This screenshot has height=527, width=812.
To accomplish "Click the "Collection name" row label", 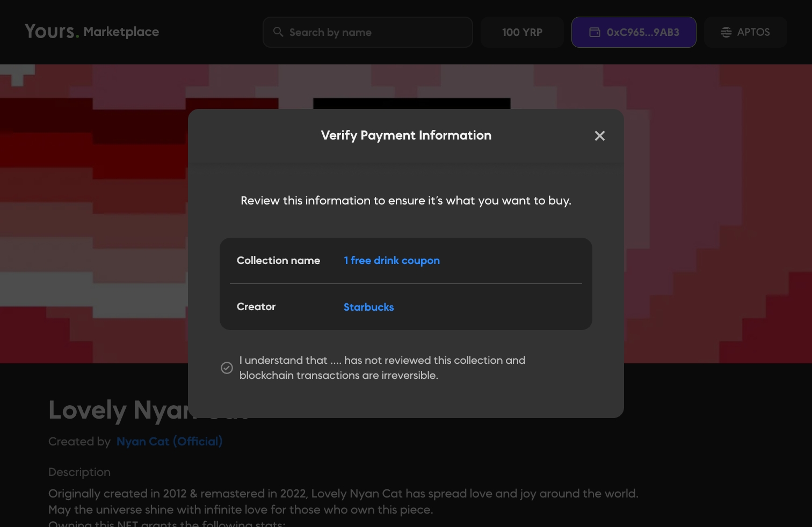I will point(278,260).
